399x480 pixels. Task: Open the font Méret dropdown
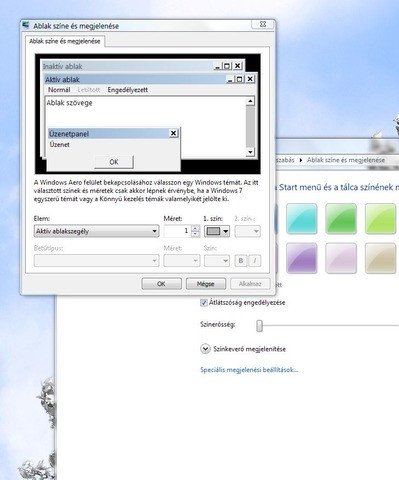pyautogui.click(x=182, y=260)
